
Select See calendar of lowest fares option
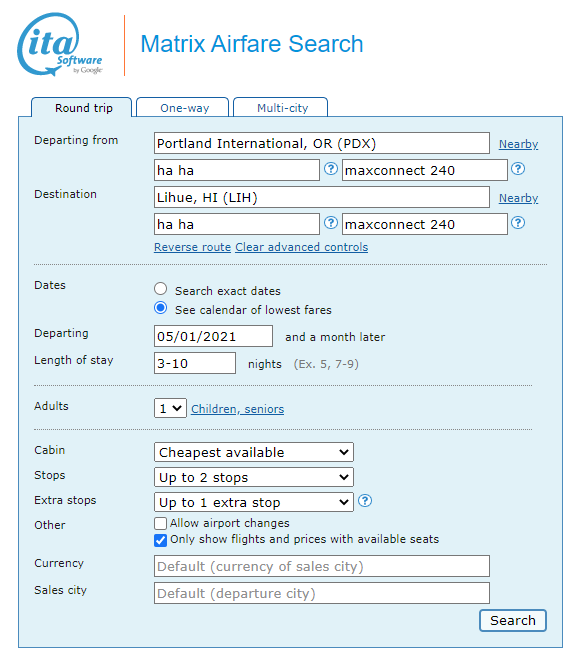161,308
